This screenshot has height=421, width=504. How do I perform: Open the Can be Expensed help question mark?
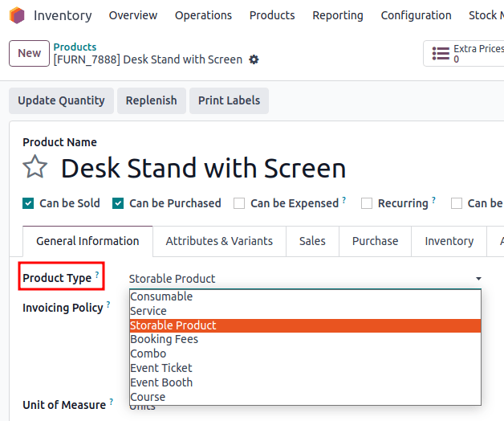[x=344, y=200]
